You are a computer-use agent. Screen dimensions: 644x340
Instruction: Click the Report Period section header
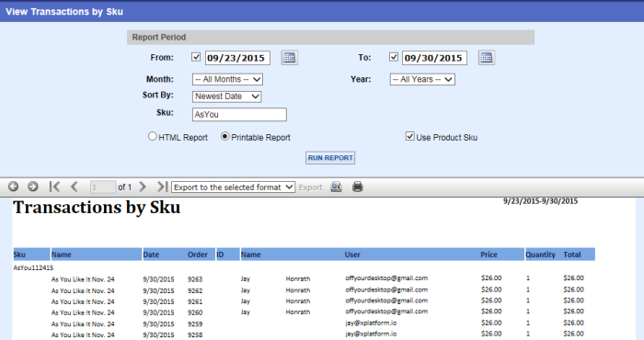(x=330, y=37)
